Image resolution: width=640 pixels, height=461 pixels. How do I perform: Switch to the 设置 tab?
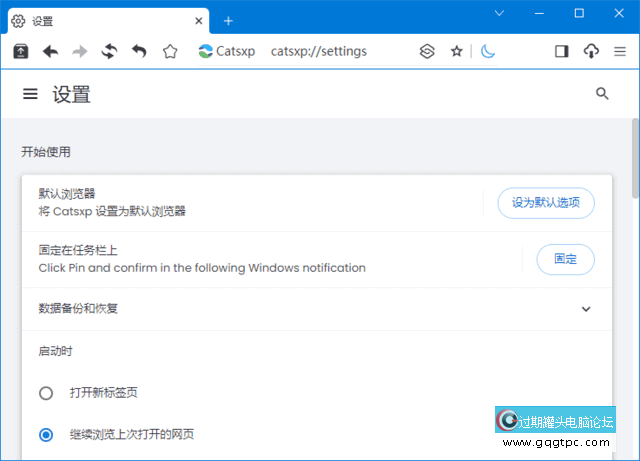[x=100, y=20]
